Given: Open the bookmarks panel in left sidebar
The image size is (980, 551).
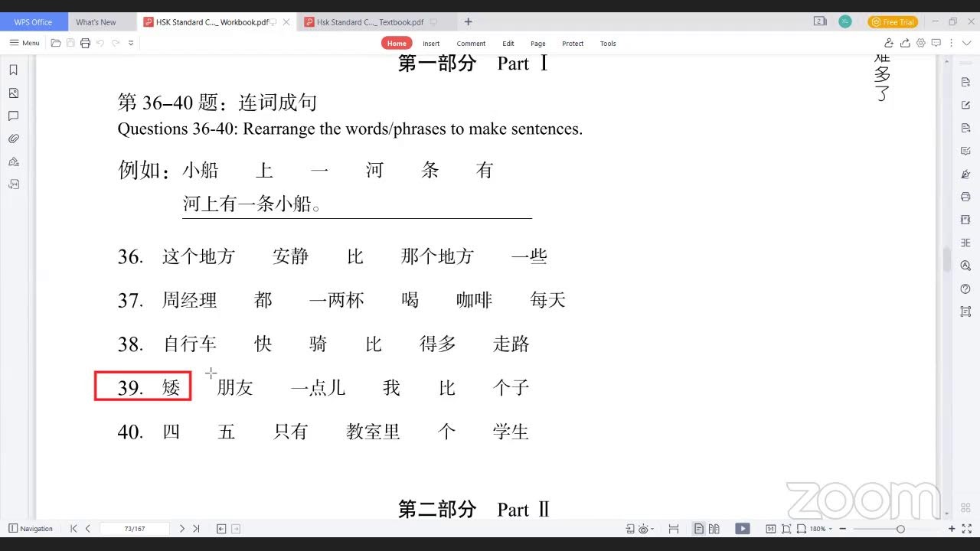Looking at the screenshot, I should click(13, 70).
